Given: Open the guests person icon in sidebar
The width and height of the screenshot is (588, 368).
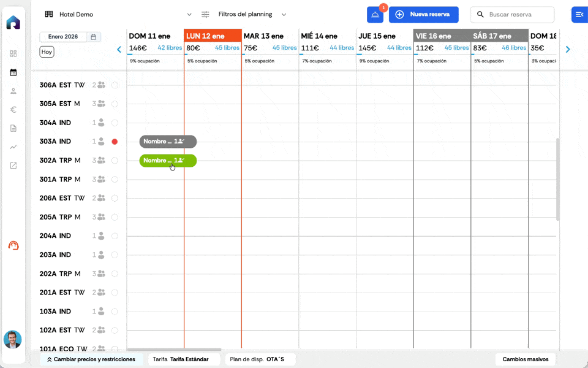Looking at the screenshot, I should click(13, 91).
